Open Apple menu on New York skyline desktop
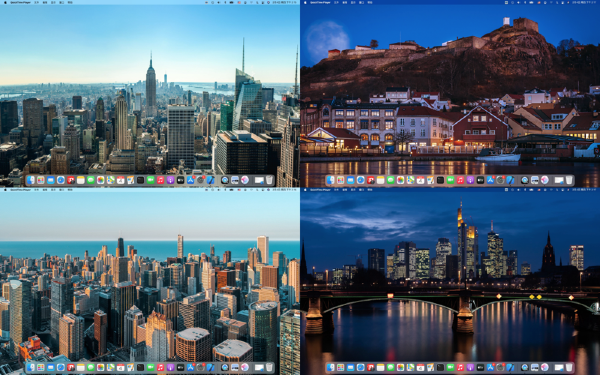 tap(5, 2)
